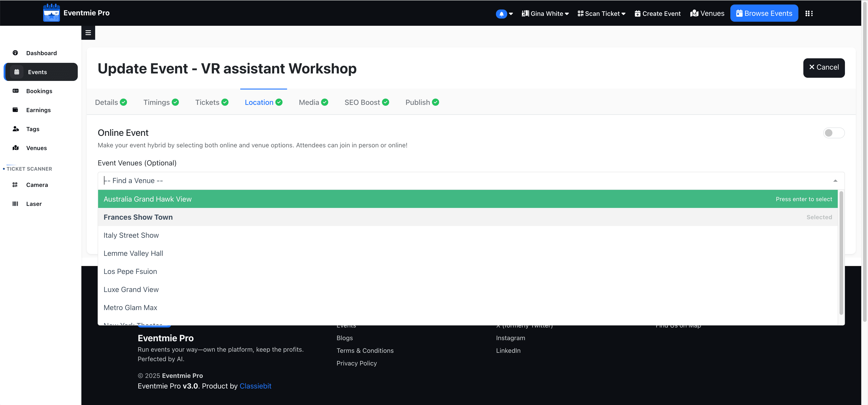Open the Scan Ticket dropdown
This screenshot has width=868, height=405.
601,14
